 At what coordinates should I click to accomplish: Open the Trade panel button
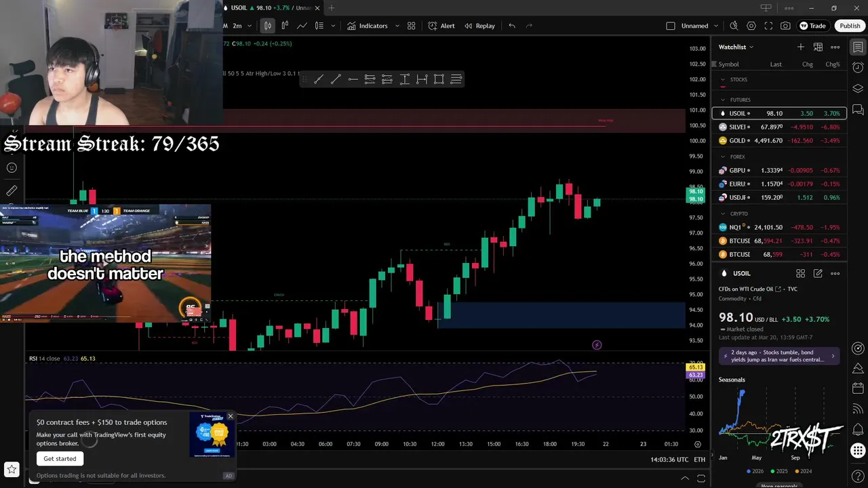point(812,26)
